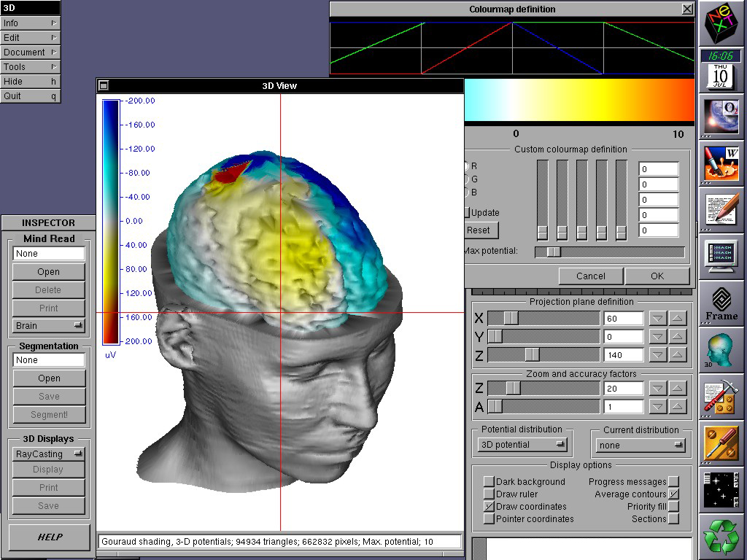This screenshot has width=747, height=560.
Task: Expand the Current distribution dropdown
Action: (640, 445)
